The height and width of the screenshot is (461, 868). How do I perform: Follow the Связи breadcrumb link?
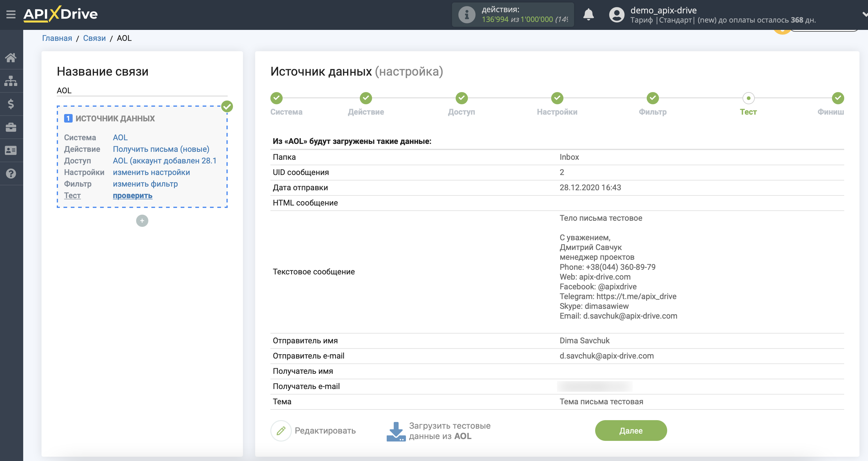(x=94, y=38)
